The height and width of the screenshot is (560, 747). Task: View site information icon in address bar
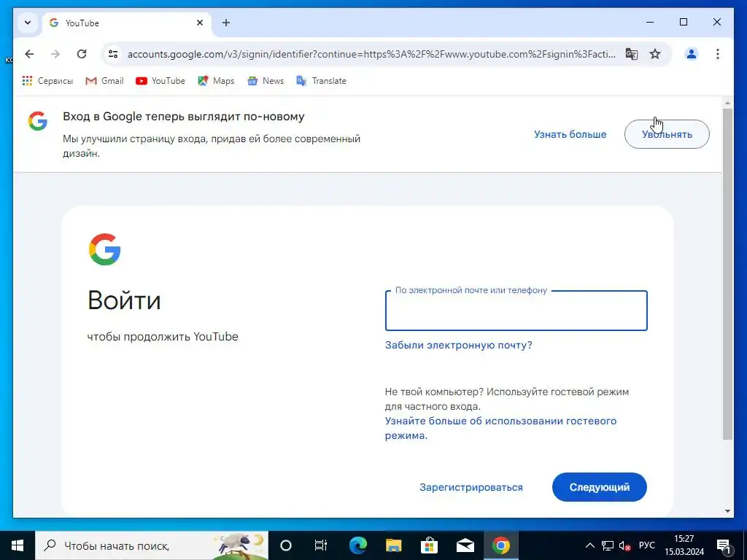pos(113,54)
